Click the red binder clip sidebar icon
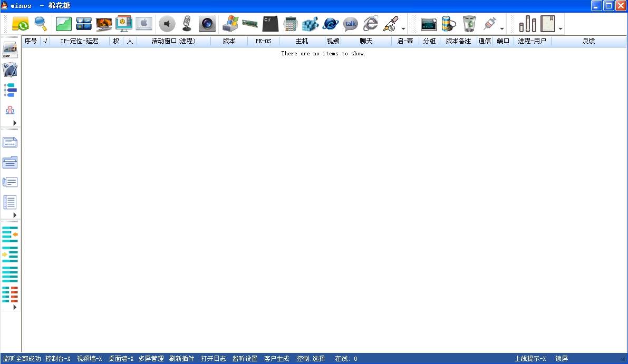 coord(10,110)
